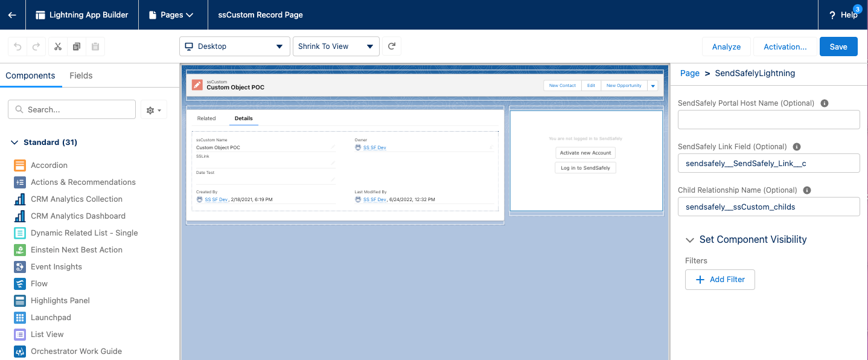Click Edit button in canvas header
868x360 pixels.
(x=592, y=86)
